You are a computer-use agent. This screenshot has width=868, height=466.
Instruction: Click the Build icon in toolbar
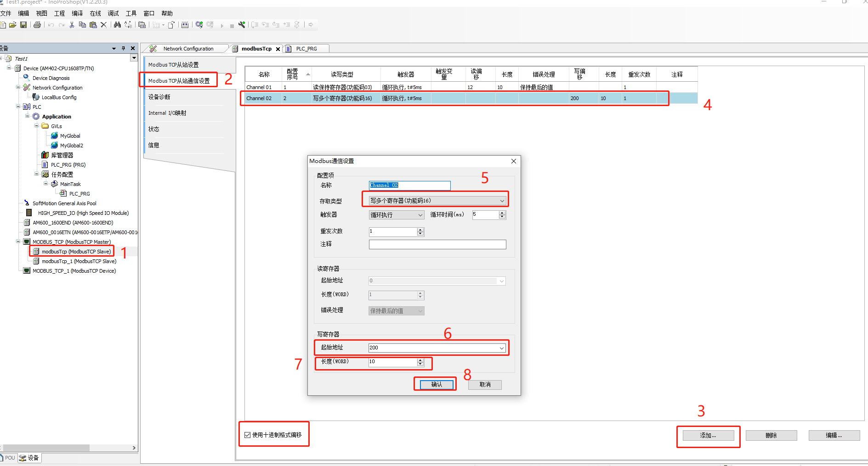pos(185,25)
